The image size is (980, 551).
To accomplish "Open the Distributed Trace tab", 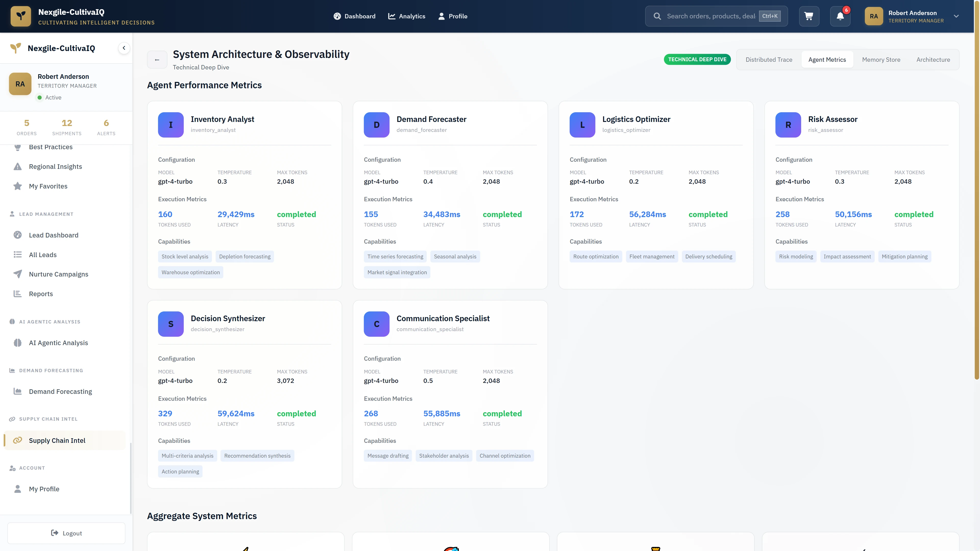I will (769, 59).
